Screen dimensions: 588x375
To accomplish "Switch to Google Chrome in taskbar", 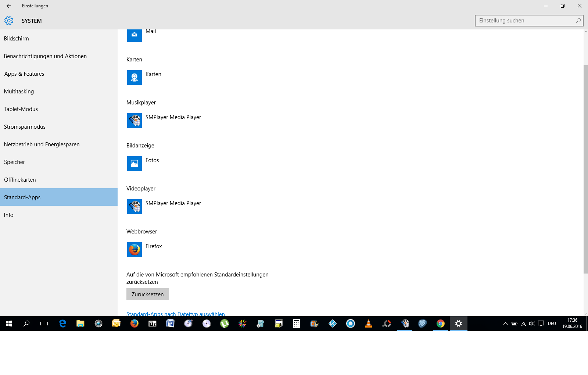I will (441, 324).
